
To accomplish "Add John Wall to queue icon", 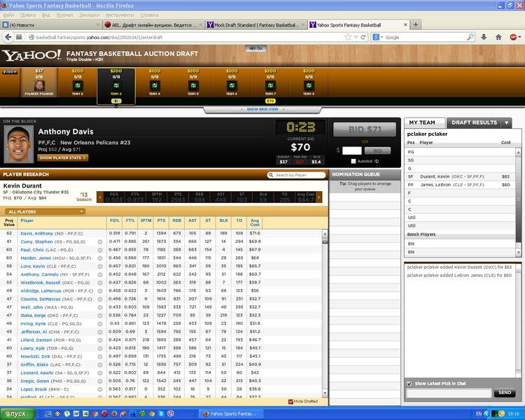I will 100,307.
